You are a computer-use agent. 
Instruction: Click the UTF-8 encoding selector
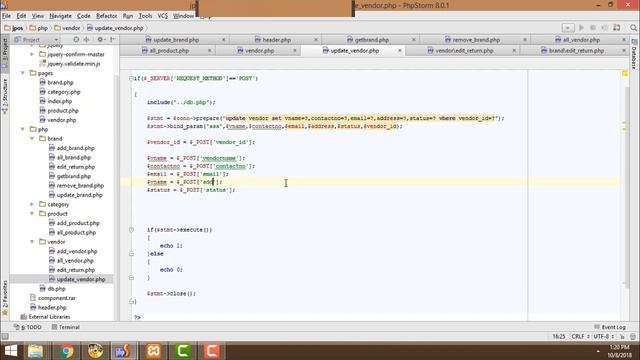click(x=604, y=336)
